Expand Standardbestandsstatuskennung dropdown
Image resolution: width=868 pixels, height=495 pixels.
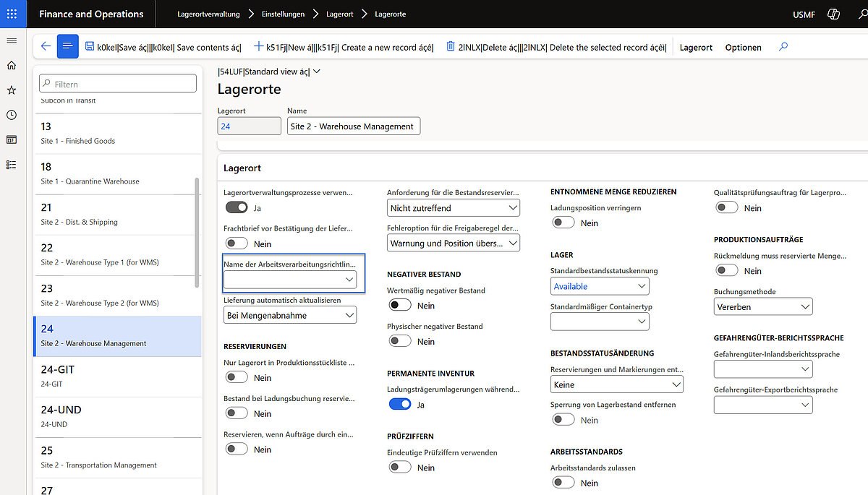(600, 286)
